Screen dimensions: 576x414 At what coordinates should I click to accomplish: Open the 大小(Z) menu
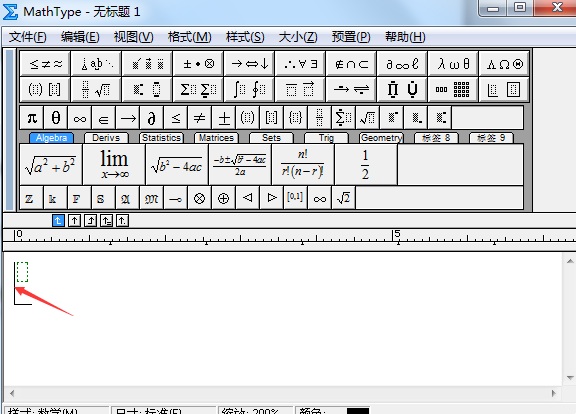(298, 37)
